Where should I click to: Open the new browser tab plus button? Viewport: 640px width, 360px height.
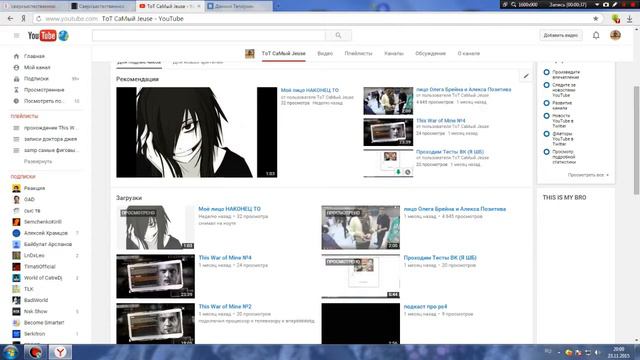pyautogui.click(x=278, y=6)
